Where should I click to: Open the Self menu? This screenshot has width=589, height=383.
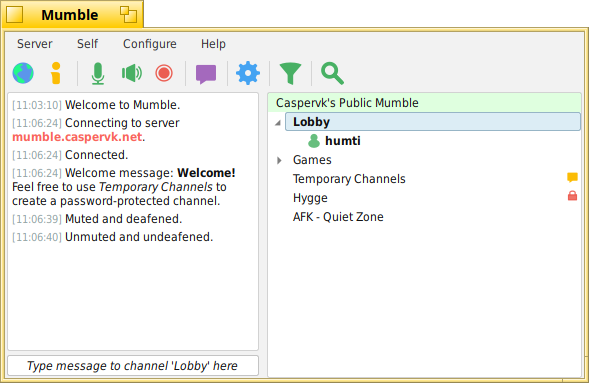(x=88, y=44)
